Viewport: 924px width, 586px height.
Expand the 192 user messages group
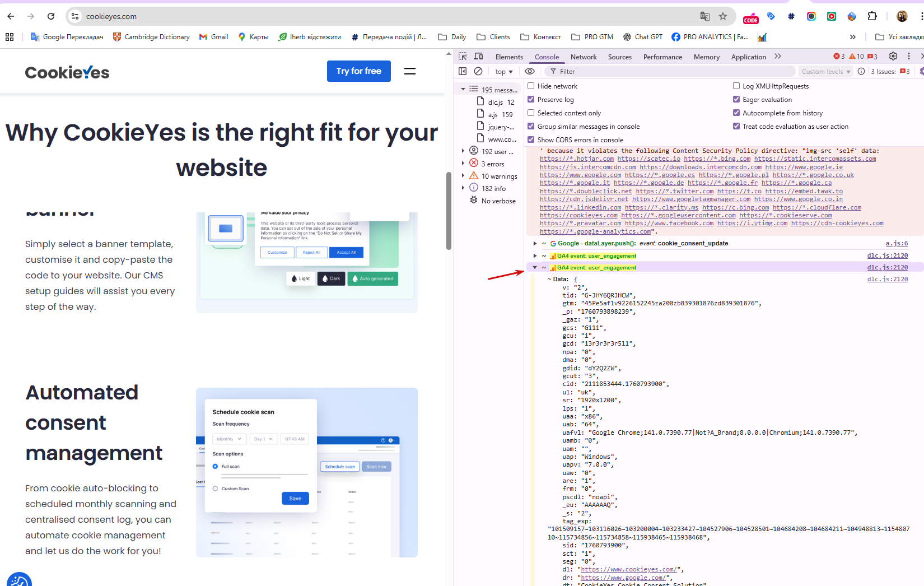point(463,151)
